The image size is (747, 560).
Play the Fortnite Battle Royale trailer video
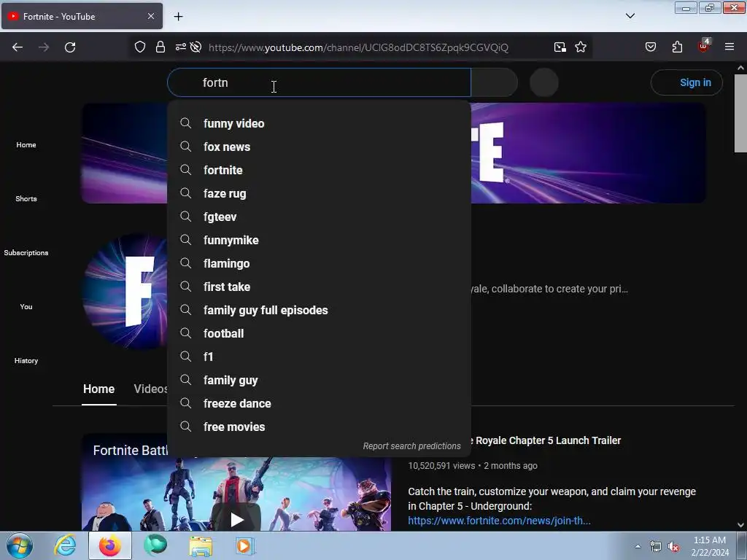pos(237,519)
